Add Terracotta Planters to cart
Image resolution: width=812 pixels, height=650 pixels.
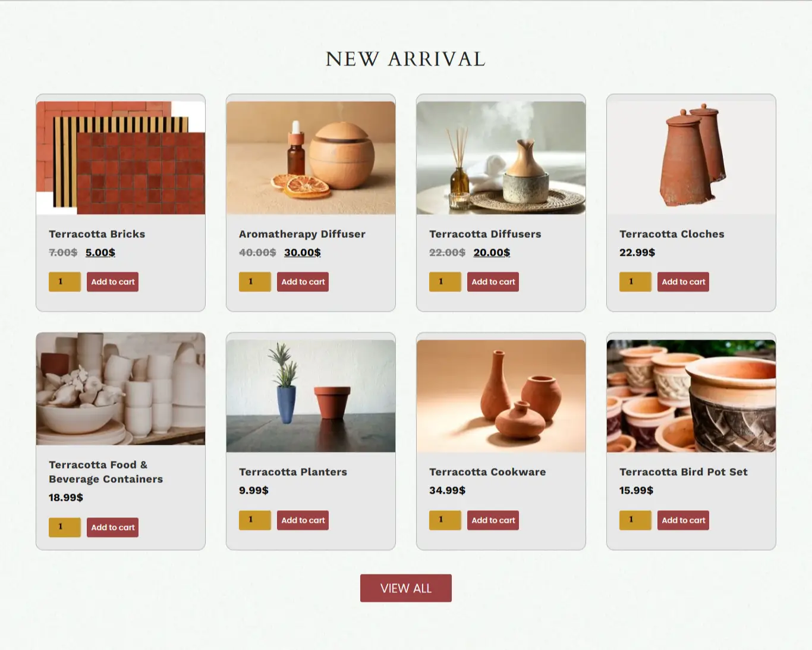[303, 520]
